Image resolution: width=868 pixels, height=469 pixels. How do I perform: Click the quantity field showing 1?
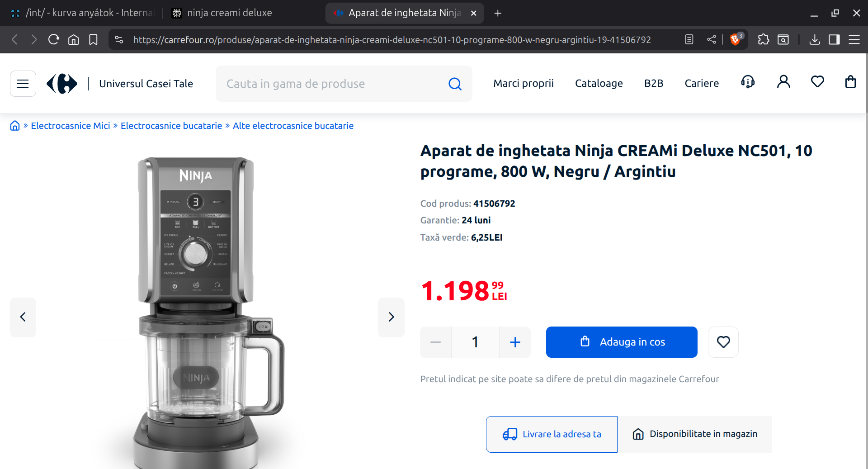click(x=475, y=342)
